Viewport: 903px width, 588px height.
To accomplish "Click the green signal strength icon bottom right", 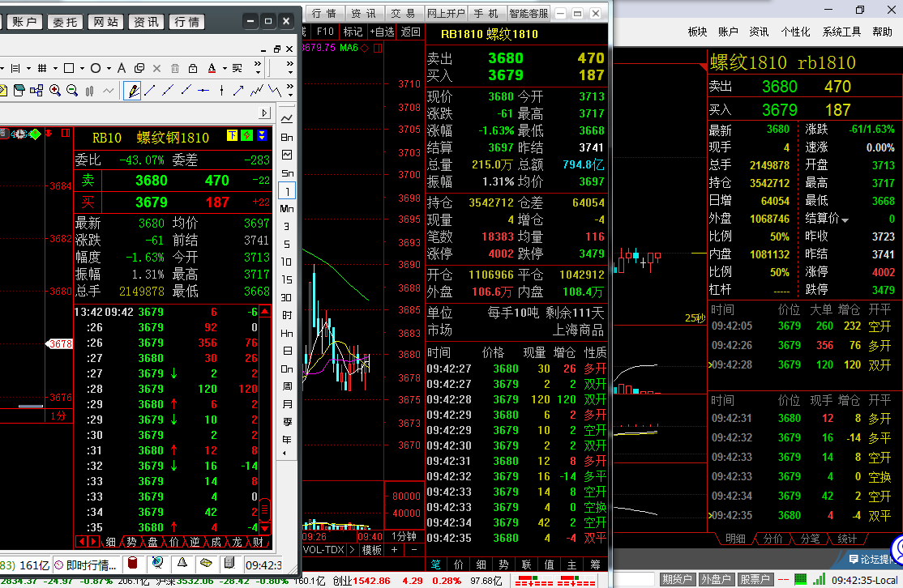I will click(x=820, y=579).
